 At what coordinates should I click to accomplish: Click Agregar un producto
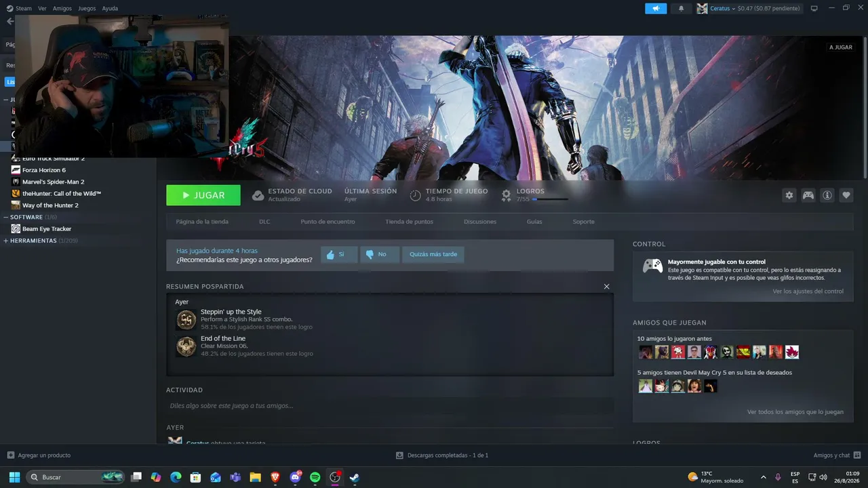pyautogui.click(x=39, y=455)
